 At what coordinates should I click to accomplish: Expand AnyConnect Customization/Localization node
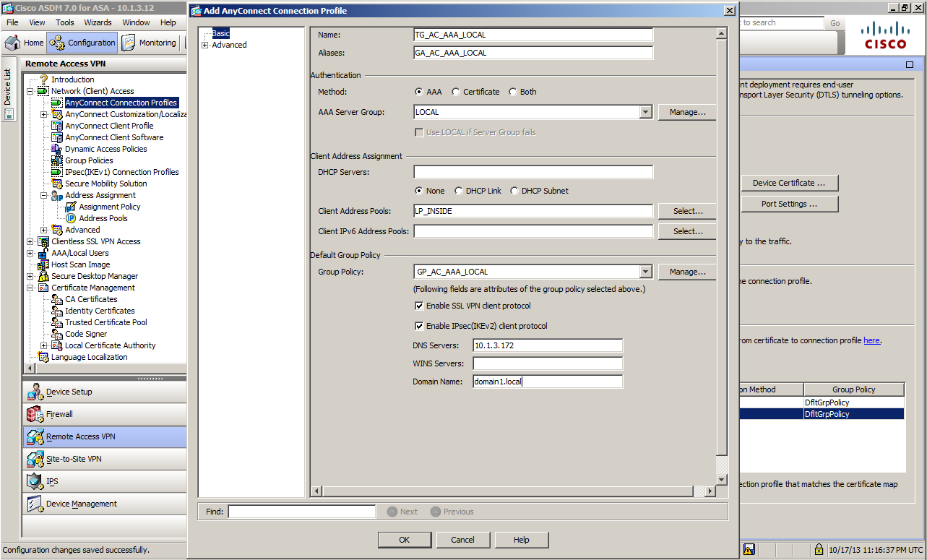[43, 114]
